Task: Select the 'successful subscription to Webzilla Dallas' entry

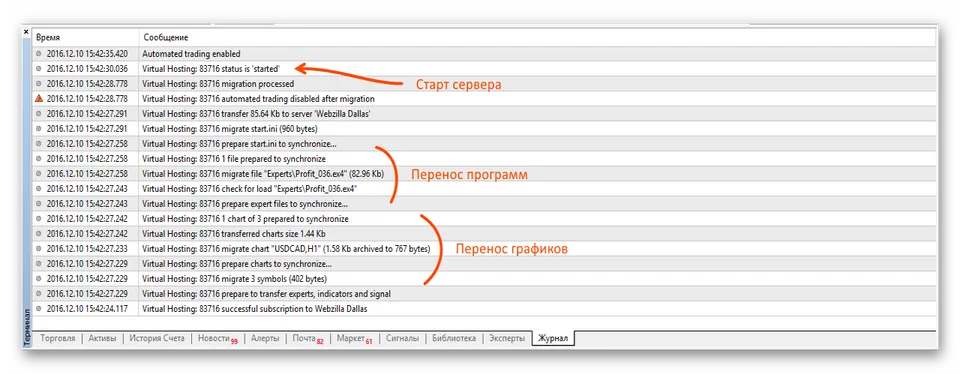Action: [255, 309]
